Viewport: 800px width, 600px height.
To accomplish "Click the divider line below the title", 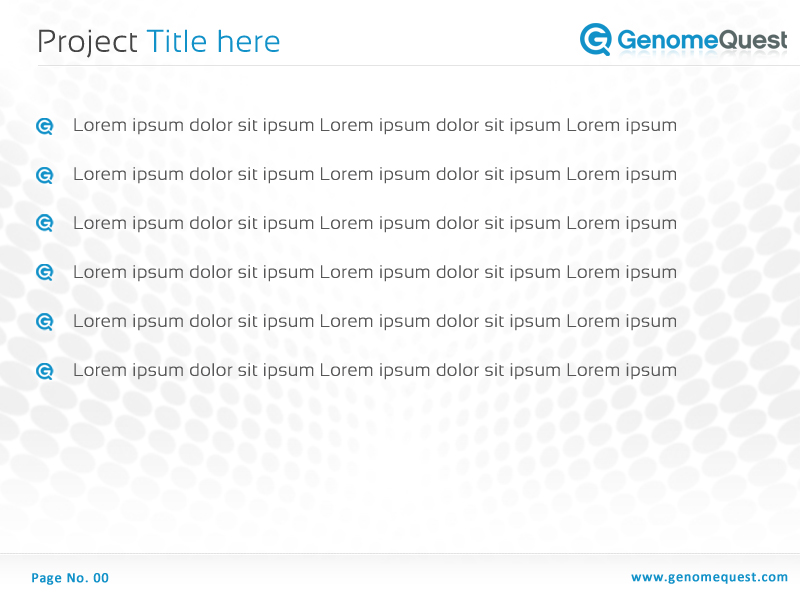I will (400, 66).
